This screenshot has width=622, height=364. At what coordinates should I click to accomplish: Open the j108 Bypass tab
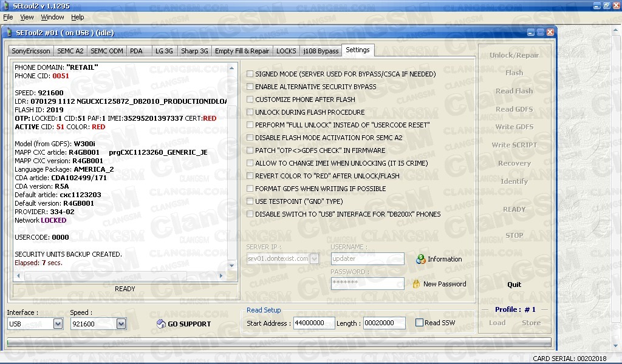pos(321,51)
